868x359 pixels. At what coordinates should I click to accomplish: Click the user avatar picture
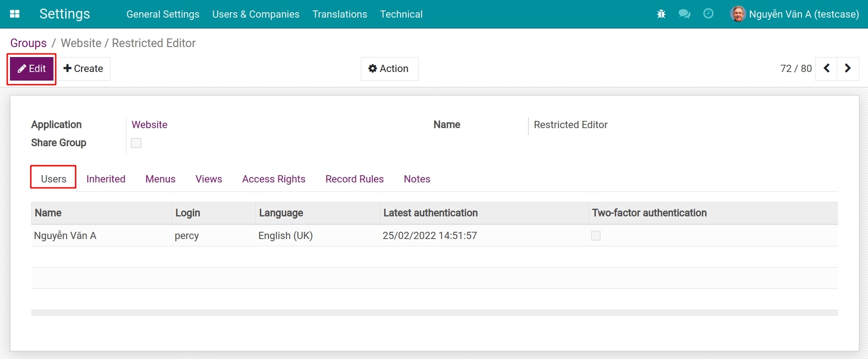pyautogui.click(x=738, y=14)
